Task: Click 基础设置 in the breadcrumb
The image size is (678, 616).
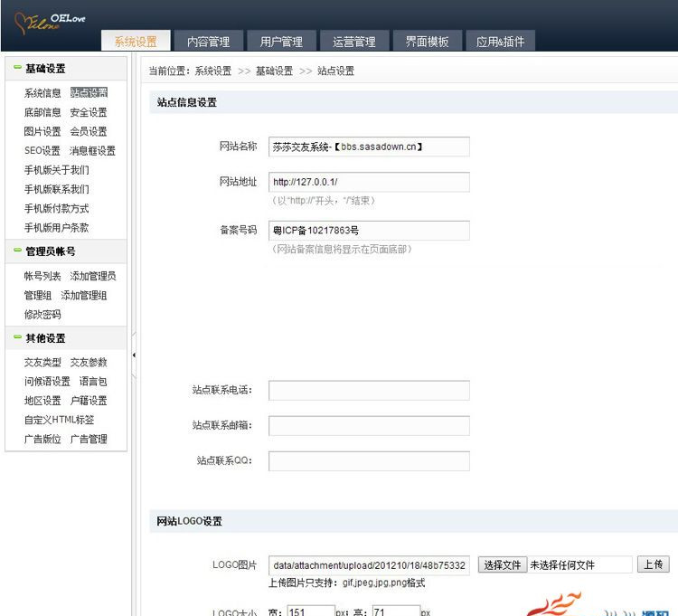Action: 274,71
